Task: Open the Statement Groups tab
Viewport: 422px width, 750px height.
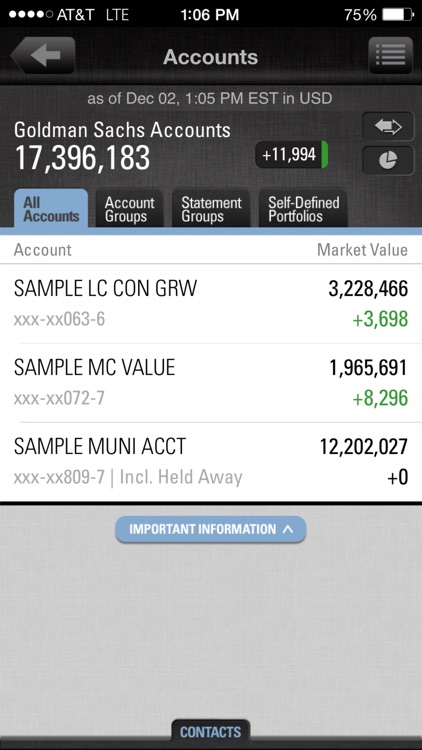Action: pos(211,209)
